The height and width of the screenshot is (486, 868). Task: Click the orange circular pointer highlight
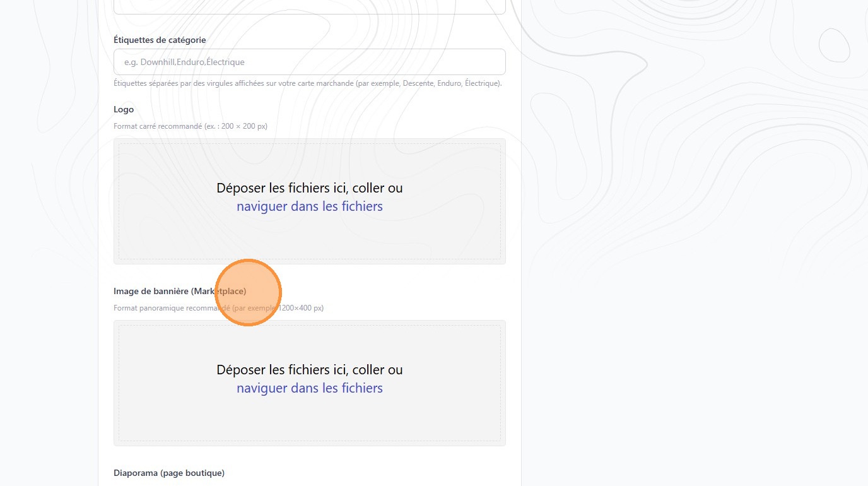pyautogui.click(x=249, y=292)
